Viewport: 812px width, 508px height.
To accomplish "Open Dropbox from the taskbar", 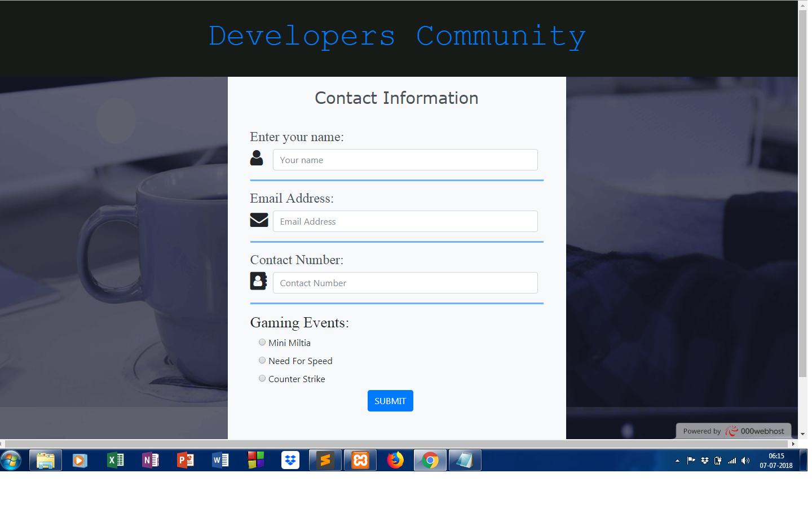I will coord(290,461).
